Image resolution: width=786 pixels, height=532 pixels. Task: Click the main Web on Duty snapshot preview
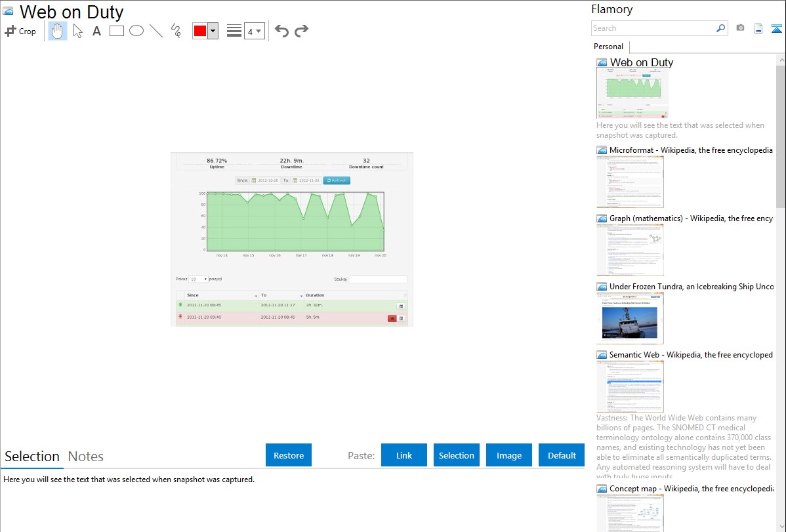(292, 239)
